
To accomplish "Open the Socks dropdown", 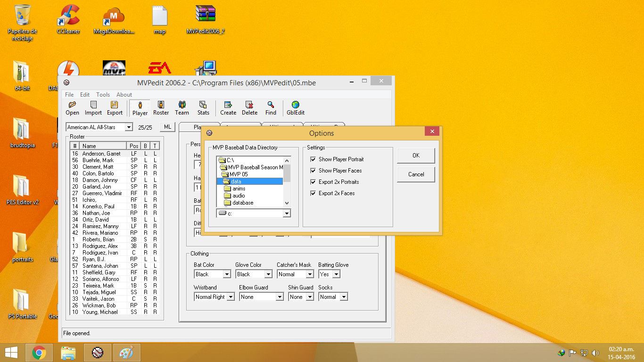I will coord(344,297).
